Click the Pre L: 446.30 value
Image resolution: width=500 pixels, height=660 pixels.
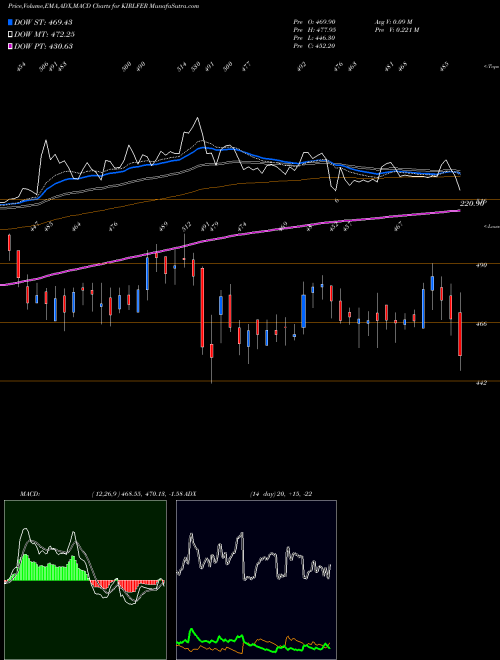tap(314, 38)
